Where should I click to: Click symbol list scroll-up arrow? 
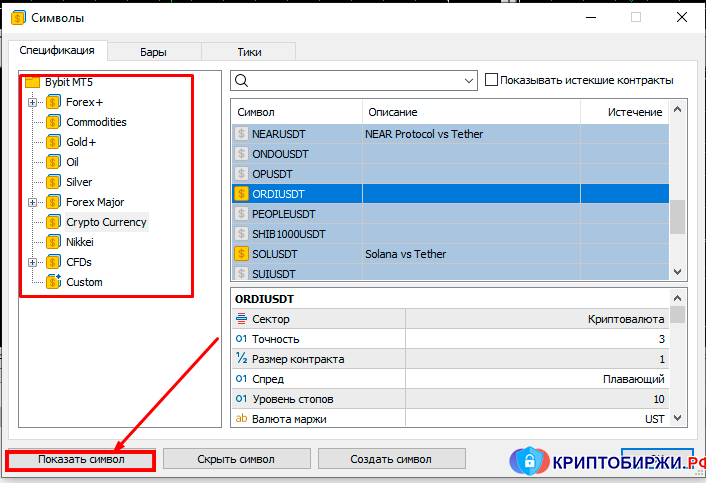point(677,109)
